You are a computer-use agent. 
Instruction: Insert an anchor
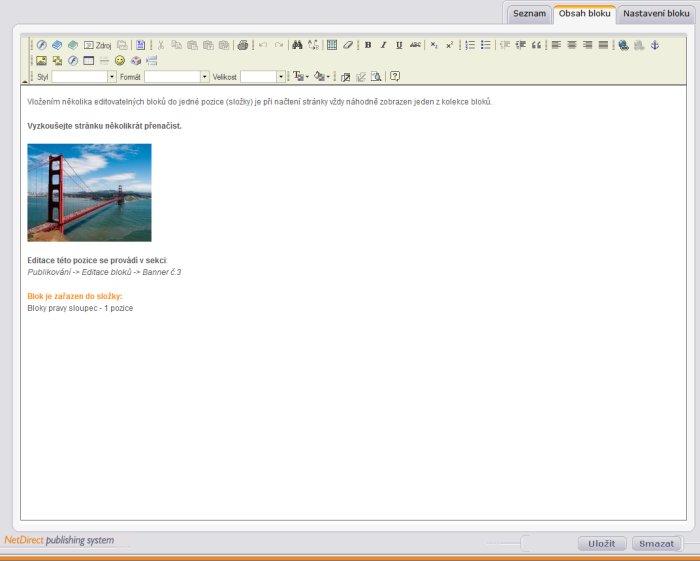tap(655, 45)
